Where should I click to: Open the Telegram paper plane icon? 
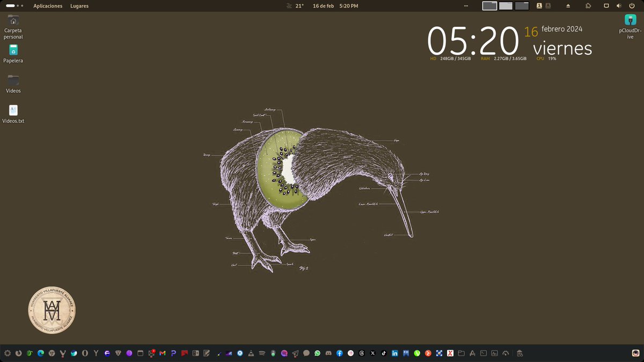pyautogui.click(x=295, y=353)
